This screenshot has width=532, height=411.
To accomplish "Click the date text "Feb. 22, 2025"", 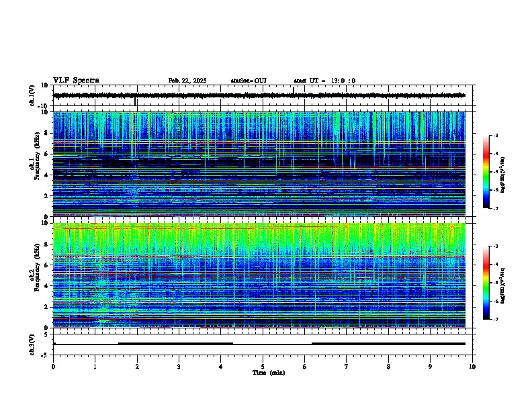I will 187,81.
